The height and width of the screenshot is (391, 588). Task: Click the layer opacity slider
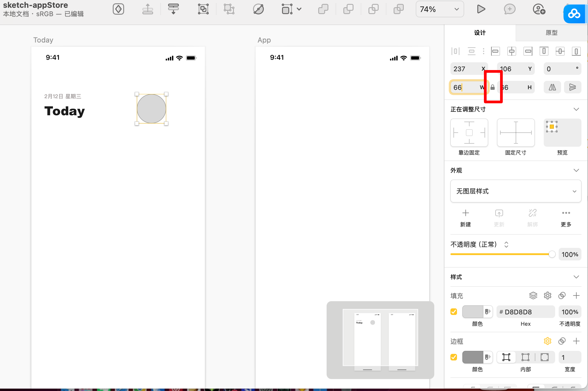coord(502,254)
